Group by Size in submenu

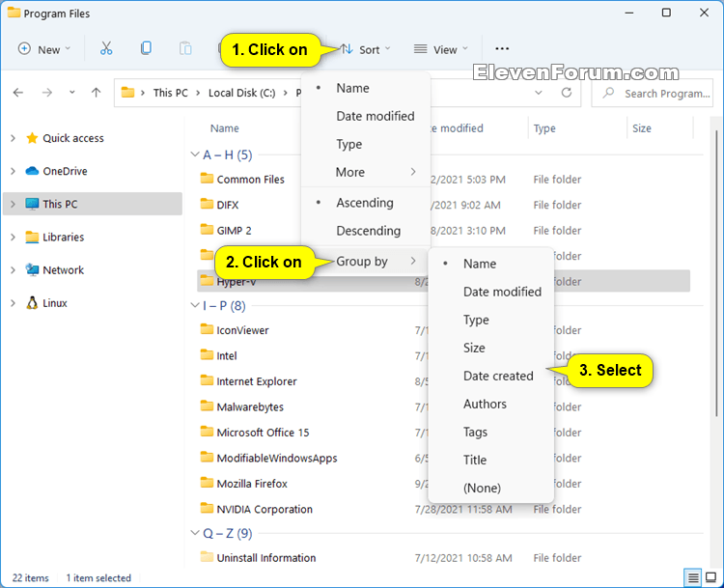pos(490,348)
